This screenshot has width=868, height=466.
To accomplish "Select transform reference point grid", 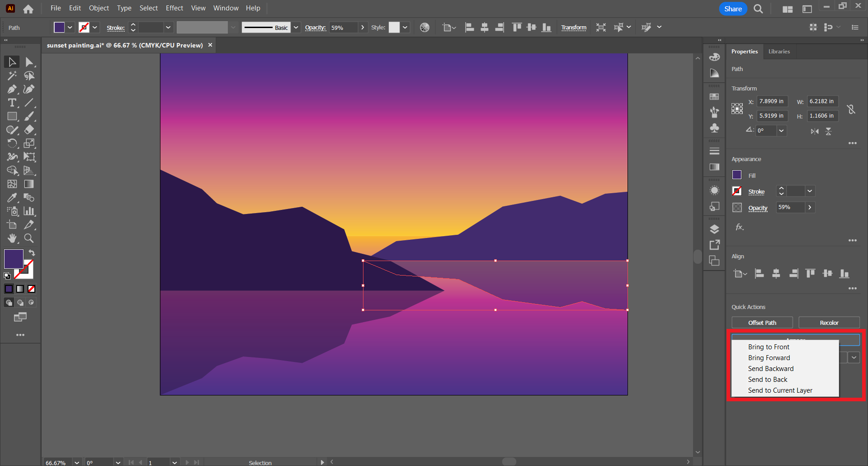I will 737,109.
